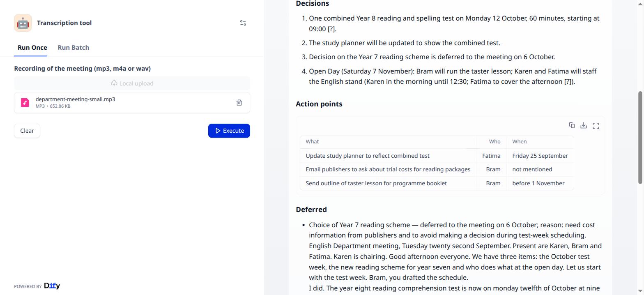Download the action points table
Viewport: 644px width, 295px height.
[x=584, y=125]
